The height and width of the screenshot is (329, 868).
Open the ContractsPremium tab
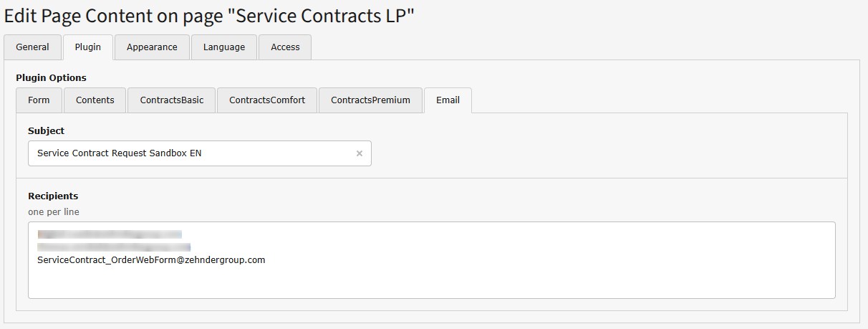pos(370,100)
